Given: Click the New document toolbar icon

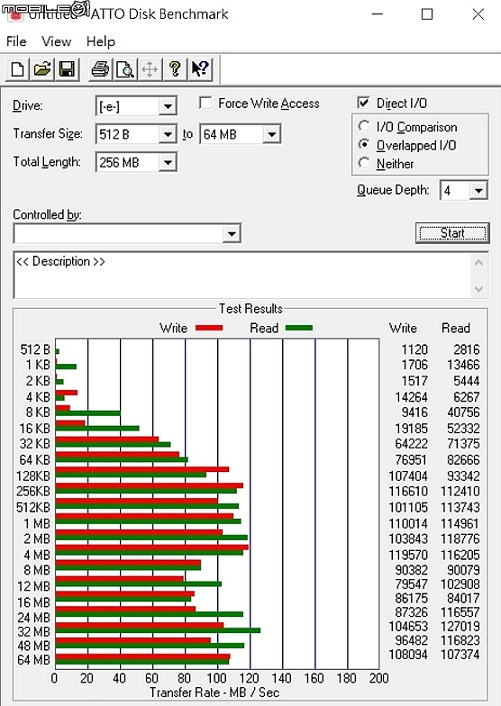Looking at the screenshot, I should tap(18, 69).
